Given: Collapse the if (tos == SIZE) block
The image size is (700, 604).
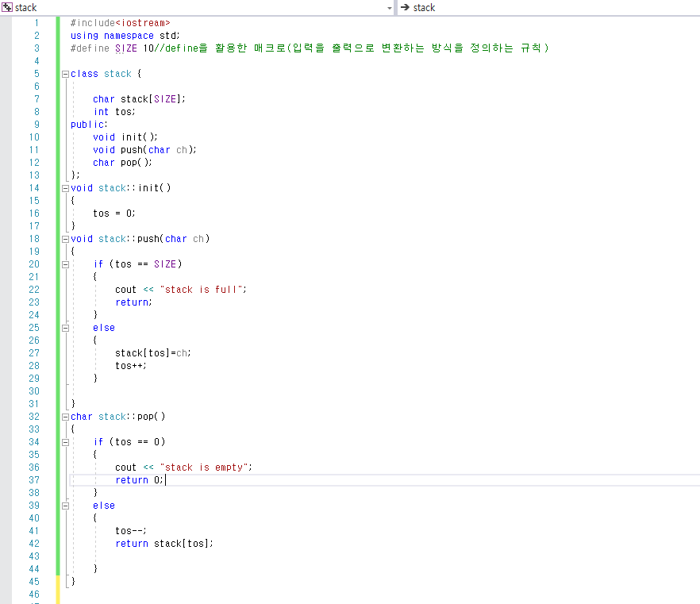Looking at the screenshot, I should [65, 265].
